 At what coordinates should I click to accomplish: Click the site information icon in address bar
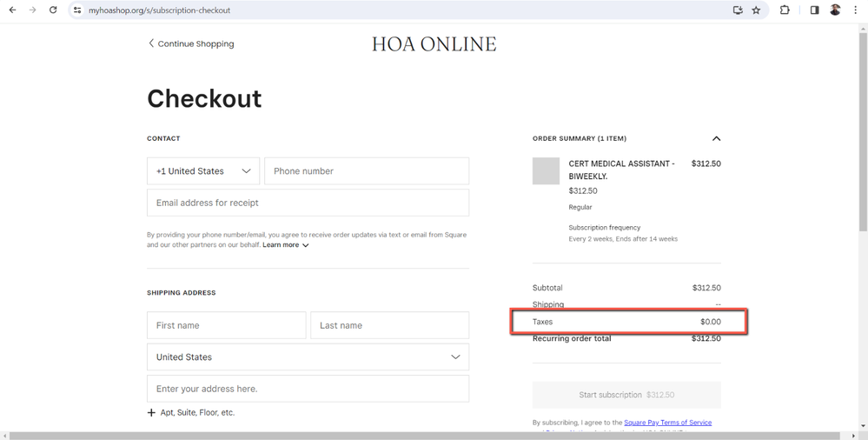tap(77, 10)
